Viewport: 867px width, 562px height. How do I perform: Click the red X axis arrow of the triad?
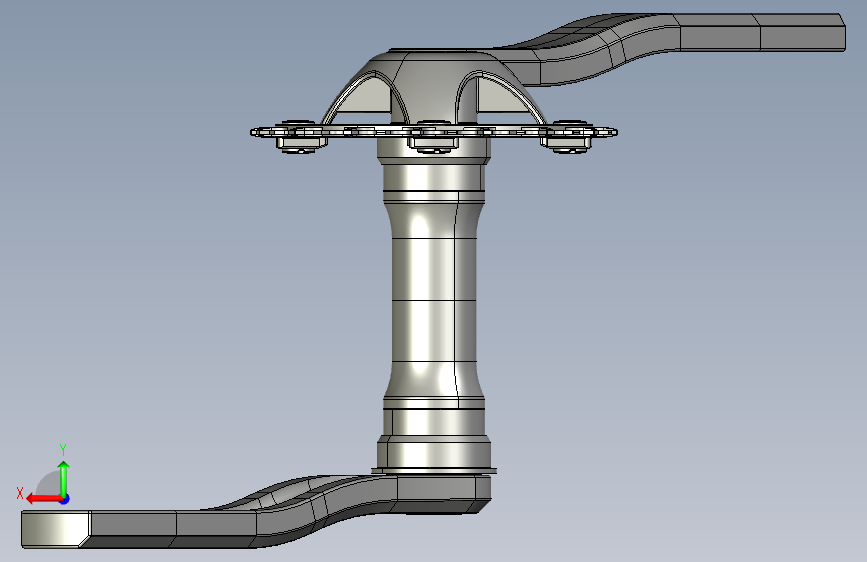click(43, 499)
